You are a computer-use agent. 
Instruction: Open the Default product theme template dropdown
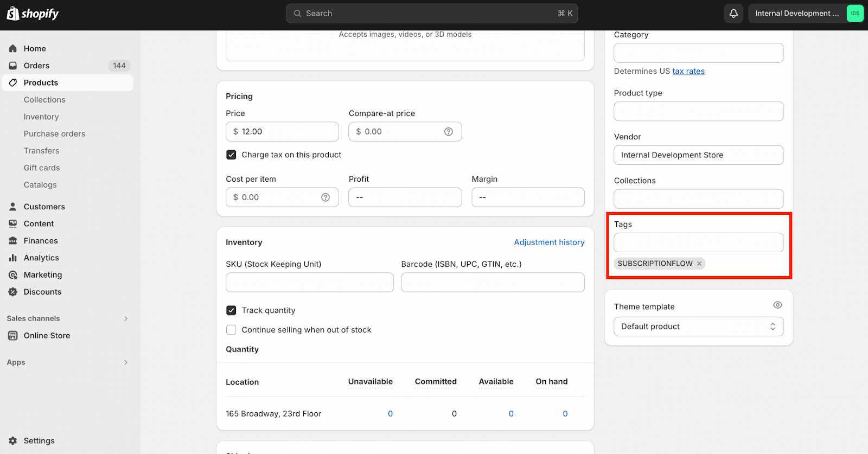point(699,327)
